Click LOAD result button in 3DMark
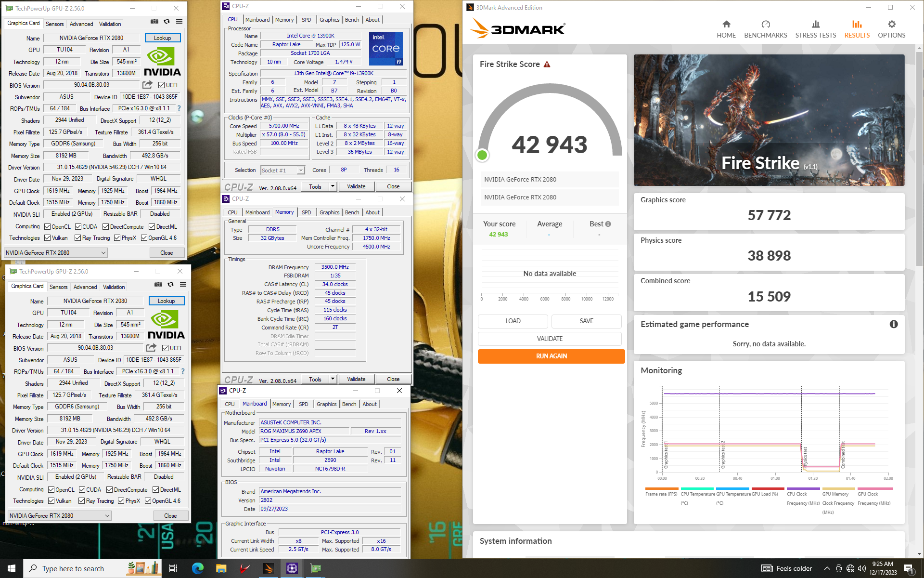The width and height of the screenshot is (924, 578). pyautogui.click(x=513, y=321)
